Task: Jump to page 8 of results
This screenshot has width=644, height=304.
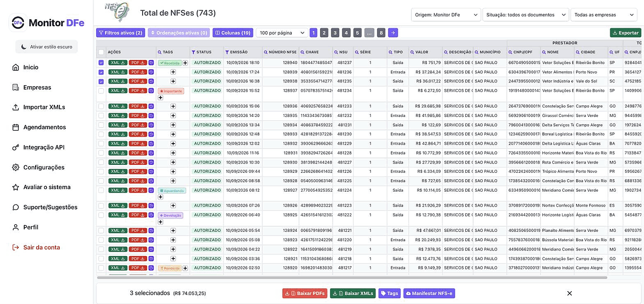Action: (380, 33)
